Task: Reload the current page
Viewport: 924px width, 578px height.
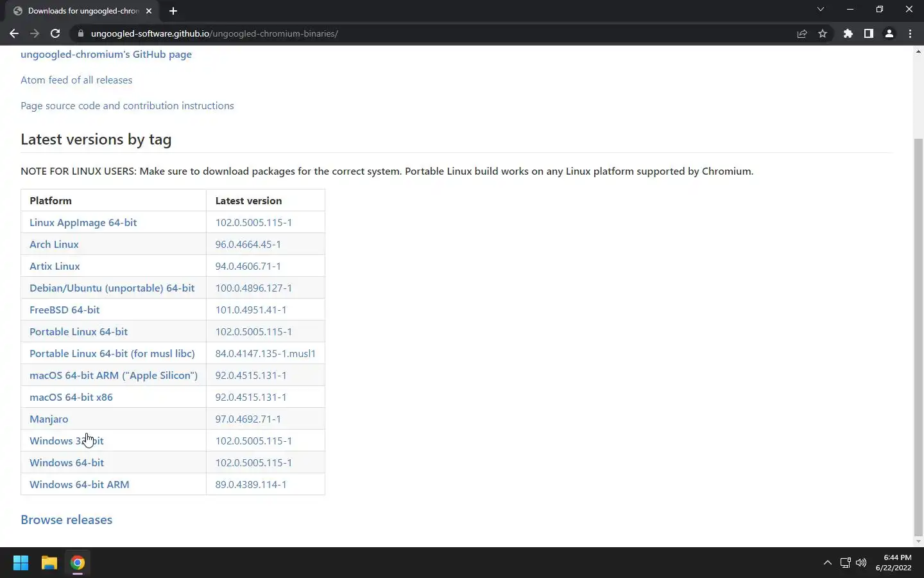Action: [55, 33]
